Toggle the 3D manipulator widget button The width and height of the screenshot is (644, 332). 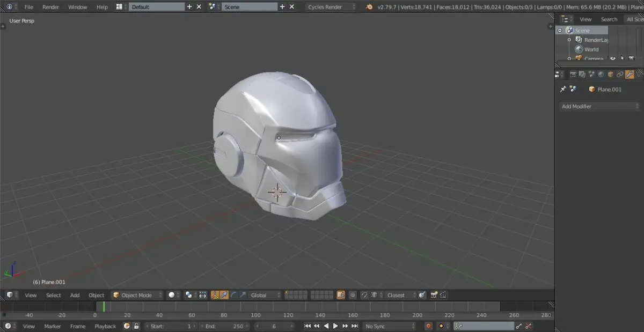[x=215, y=295]
